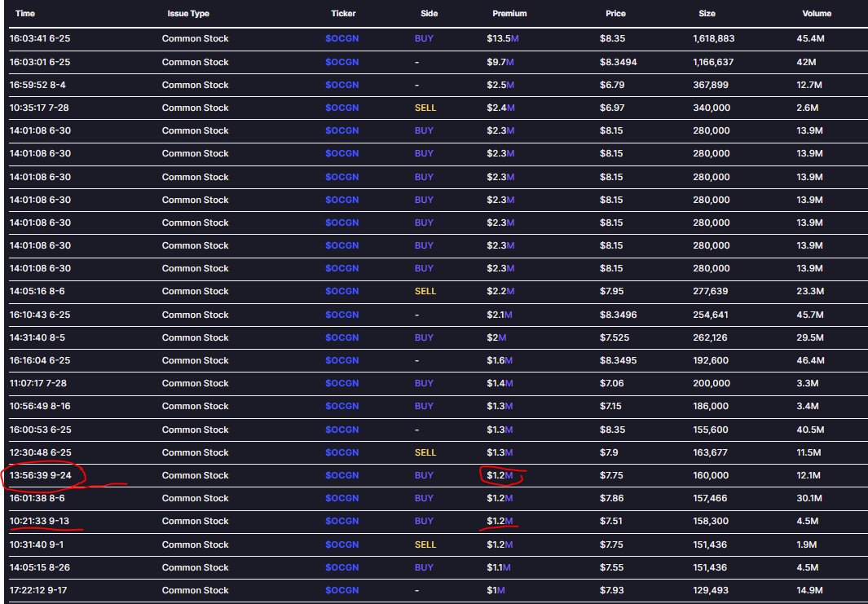Click the $1.4M premium value
Image resolution: width=868 pixels, height=604 pixels.
(500, 383)
